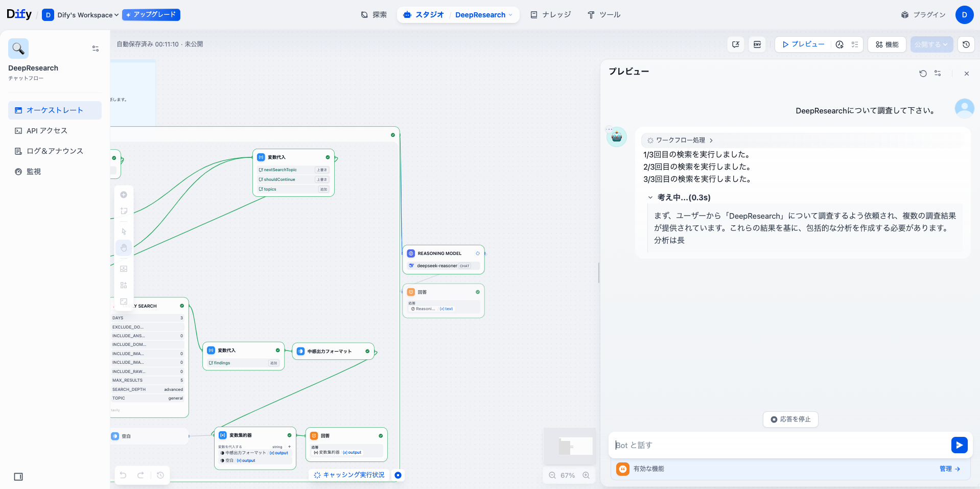Click the アップグレード button
980x489 pixels.
coord(151,15)
